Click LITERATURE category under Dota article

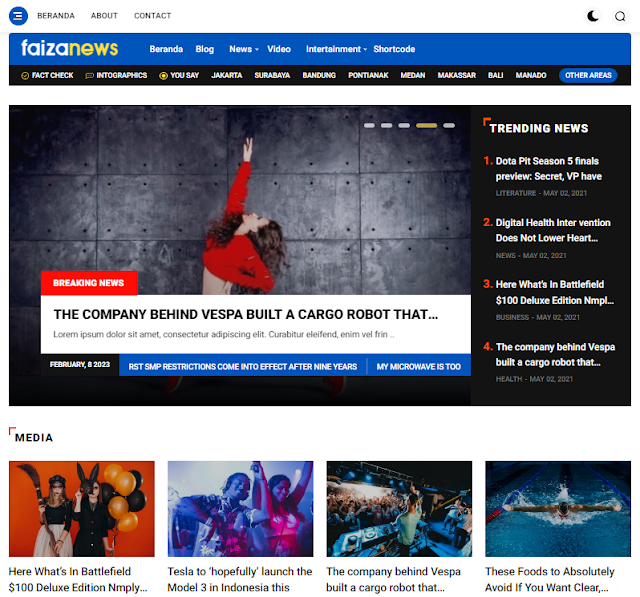pos(516,193)
